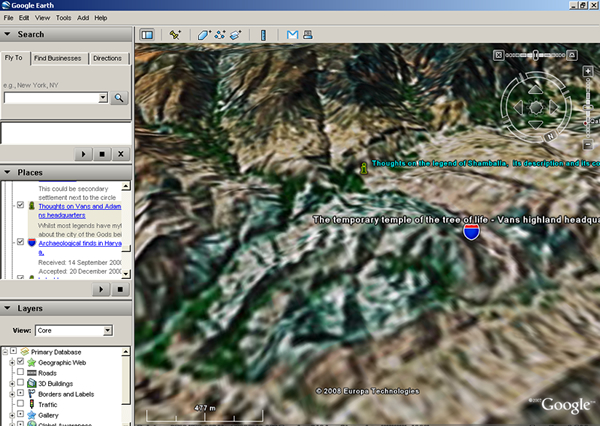Collapse Primary Database tree node
This screenshot has height=426, width=600.
coord(5,351)
